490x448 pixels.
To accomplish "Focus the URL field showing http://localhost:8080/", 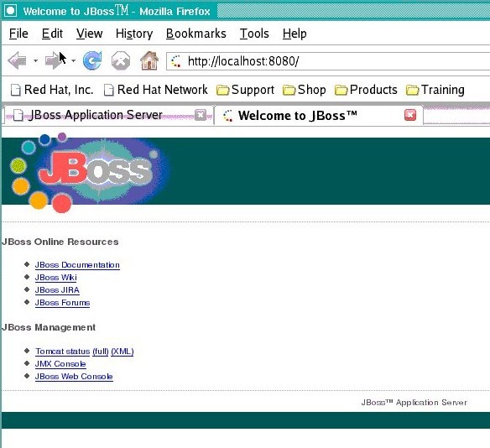I will tap(328, 61).
